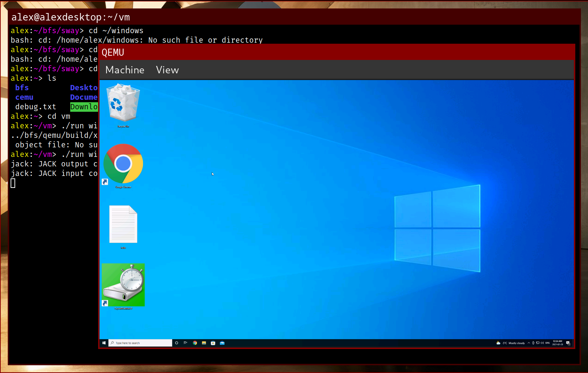Image resolution: width=588 pixels, height=373 pixels.
Task: Select the Recycle Bin desktop icon
Action: point(123,105)
